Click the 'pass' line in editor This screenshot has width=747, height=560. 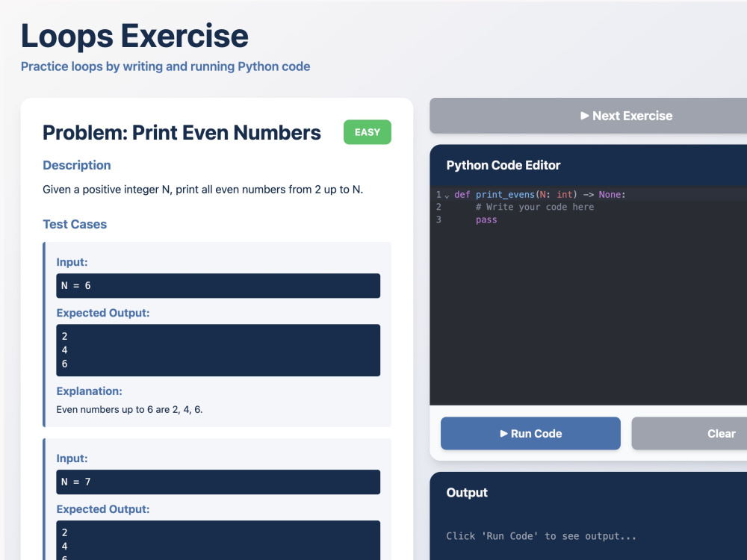pyautogui.click(x=486, y=220)
